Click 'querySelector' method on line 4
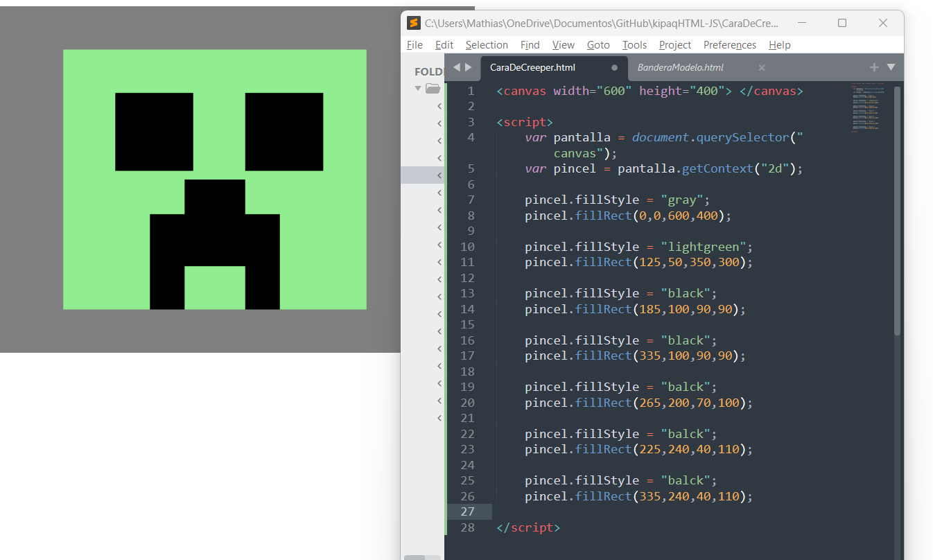The height and width of the screenshot is (560, 933). pyautogui.click(x=742, y=137)
